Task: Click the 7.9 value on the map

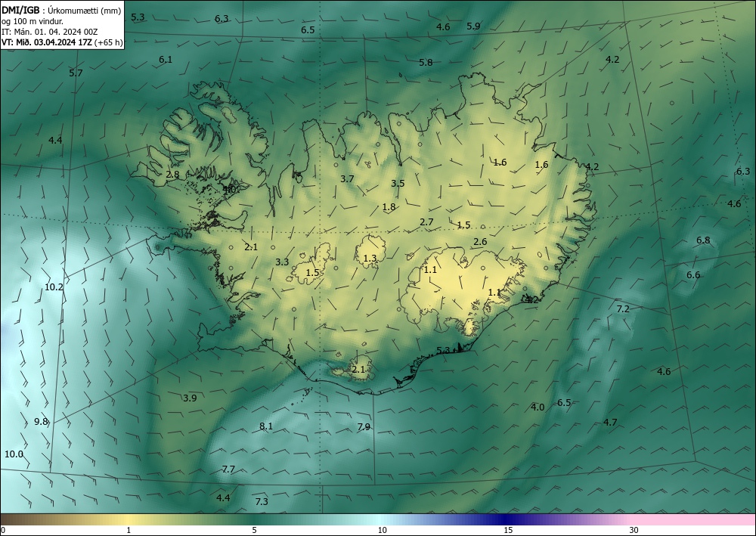Action: [x=364, y=426]
